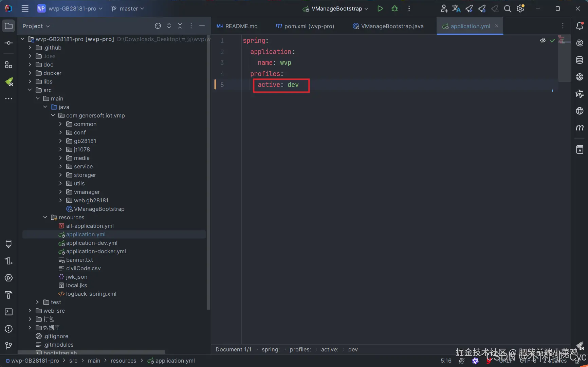This screenshot has width=588, height=367.
Task: Open Project panel options menu
Action: click(x=191, y=26)
